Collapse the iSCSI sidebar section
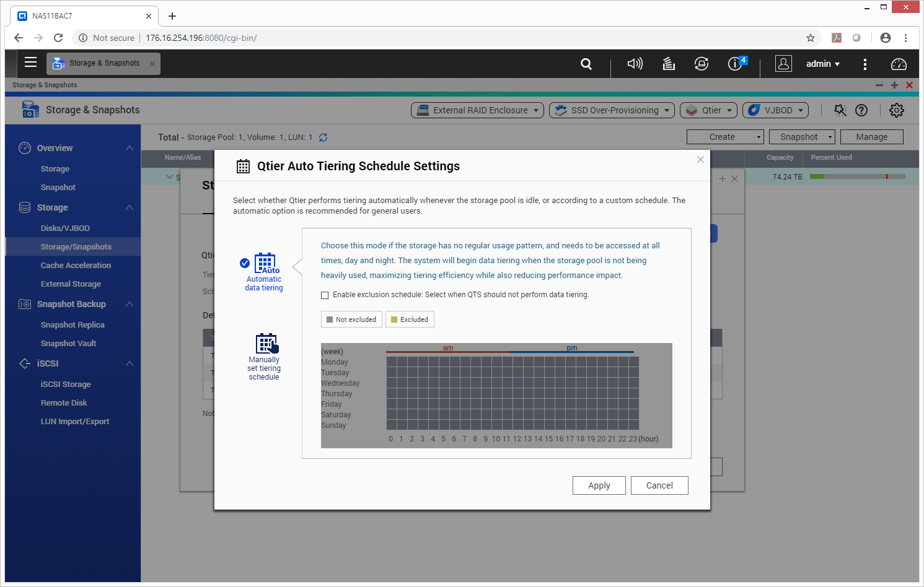Image resolution: width=924 pixels, height=587 pixels. tap(130, 363)
